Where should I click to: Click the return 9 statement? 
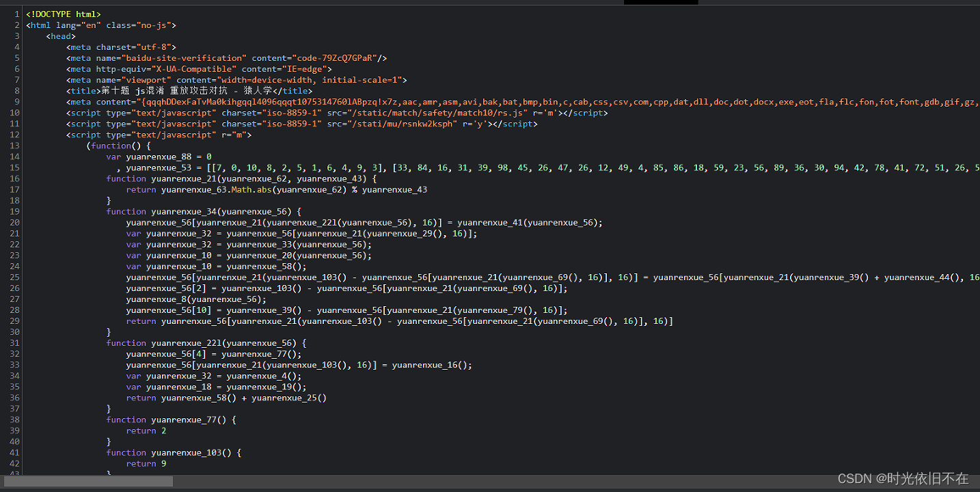point(146,463)
